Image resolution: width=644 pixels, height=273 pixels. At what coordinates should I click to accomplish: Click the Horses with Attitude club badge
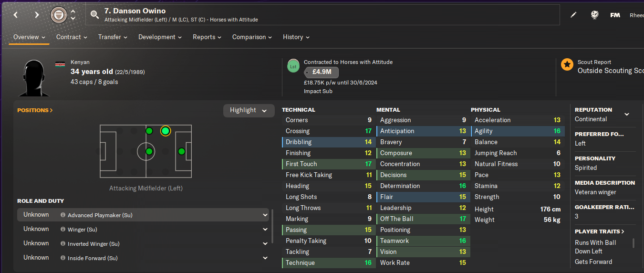click(59, 15)
